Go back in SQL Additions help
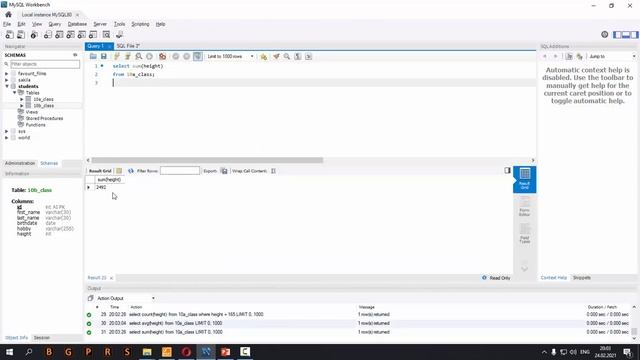 tap(544, 56)
